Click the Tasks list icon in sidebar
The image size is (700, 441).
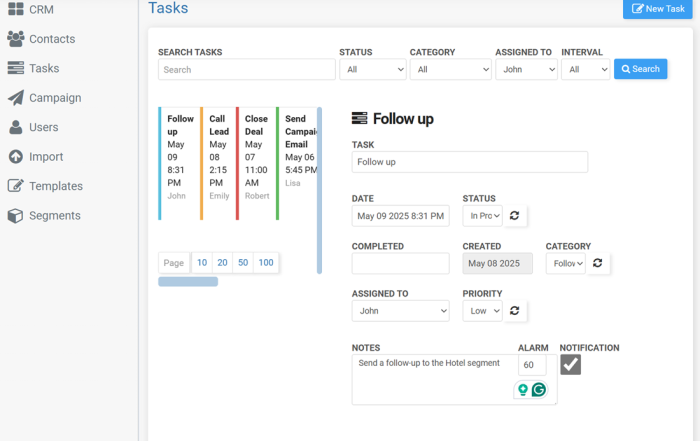click(x=16, y=68)
